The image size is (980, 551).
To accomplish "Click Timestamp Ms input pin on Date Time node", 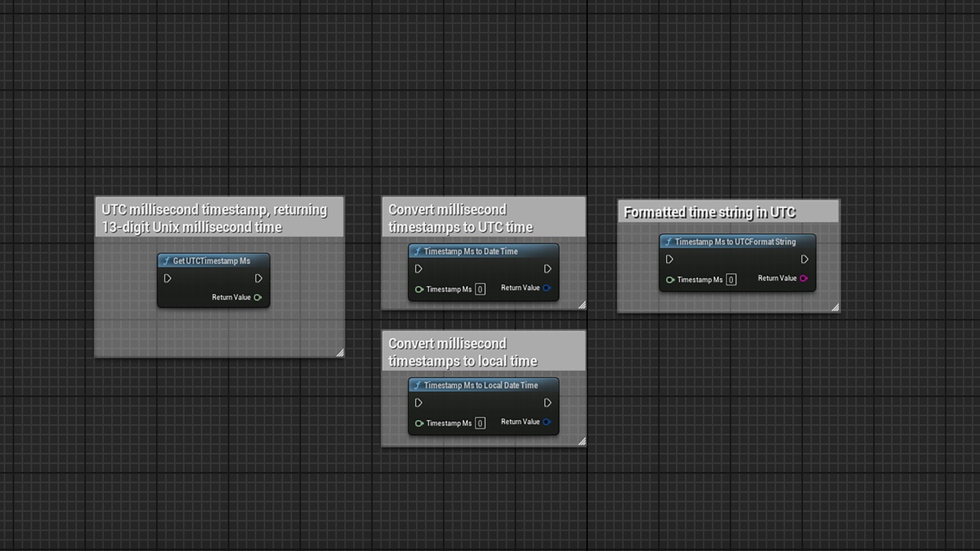I will click(419, 289).
